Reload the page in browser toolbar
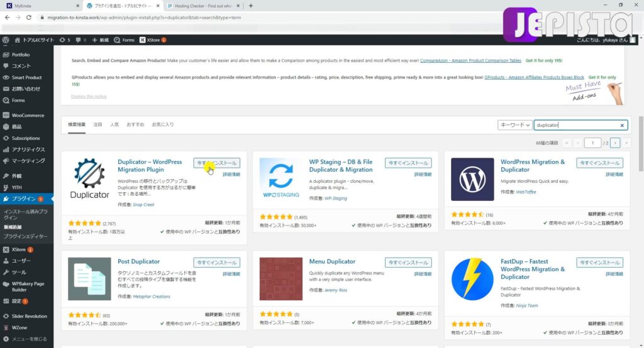The height and width of the screenshot is (348, 644). (29, 17)
